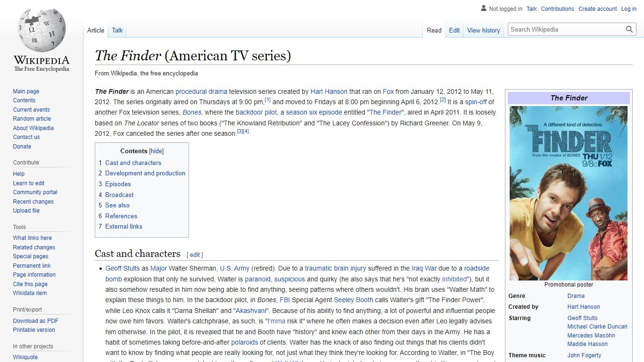Focus the Search Wikipedia field
This screenshot has height=362, width=644.
point(567,29)
